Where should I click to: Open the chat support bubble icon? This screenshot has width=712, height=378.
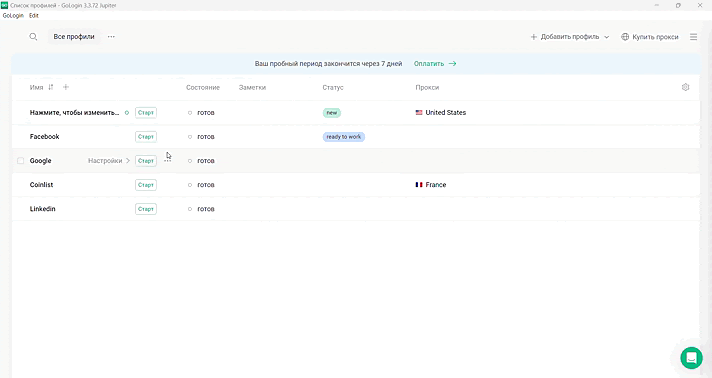(692, 358)
